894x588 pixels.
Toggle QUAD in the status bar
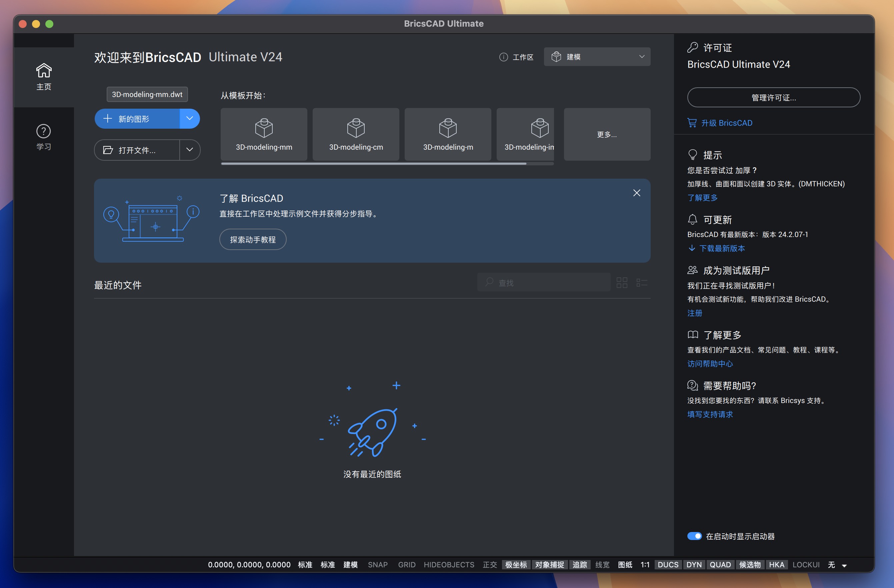click(x=720, y=564)
